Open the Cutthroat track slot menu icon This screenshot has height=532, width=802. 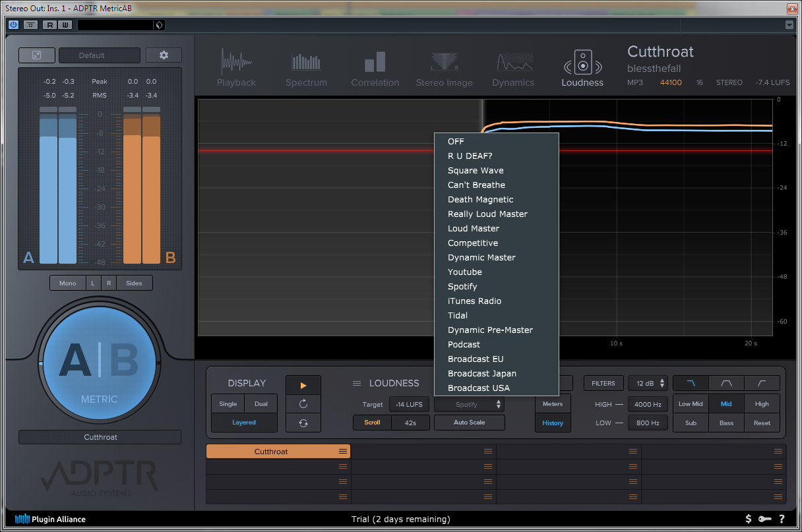point(343,452)
